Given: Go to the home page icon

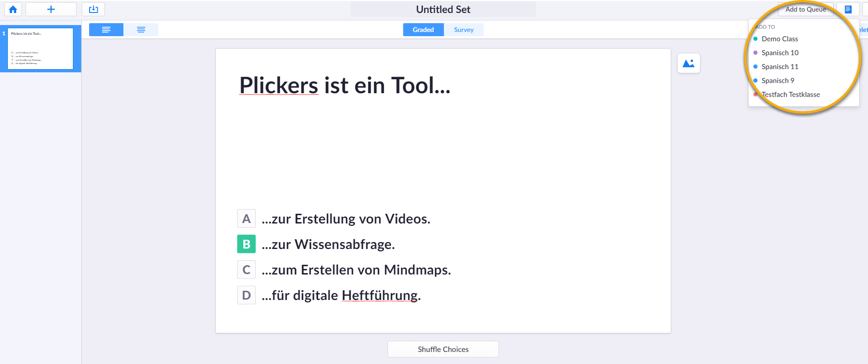Looking at the screenshot, I should pyautogui.click(x=13, y=9).
